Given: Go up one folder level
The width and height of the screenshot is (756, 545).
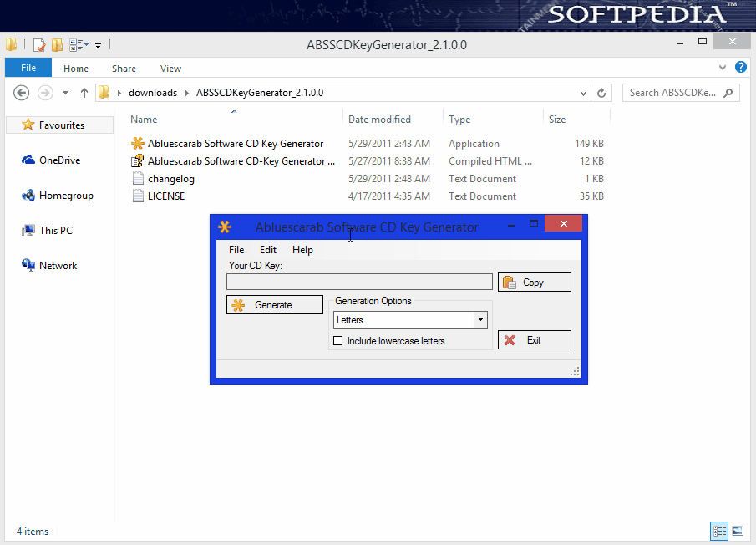Looking at the screenshot, I should click(84, 93).
